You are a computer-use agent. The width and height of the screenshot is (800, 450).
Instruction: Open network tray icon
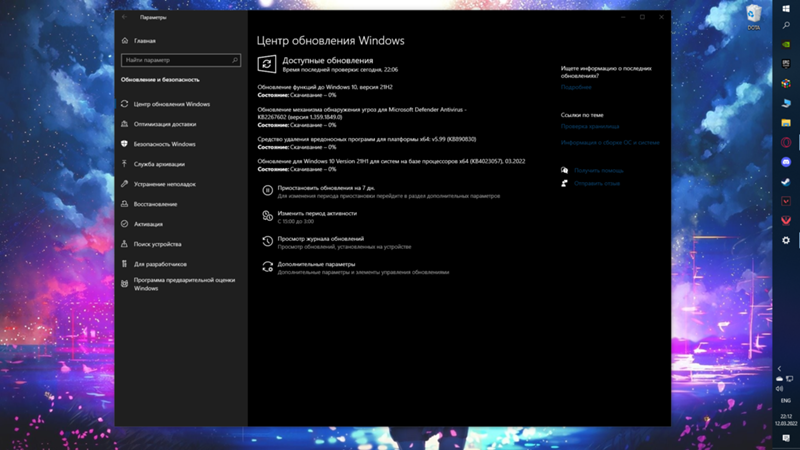pyautogui.click(x=789, y=379)
